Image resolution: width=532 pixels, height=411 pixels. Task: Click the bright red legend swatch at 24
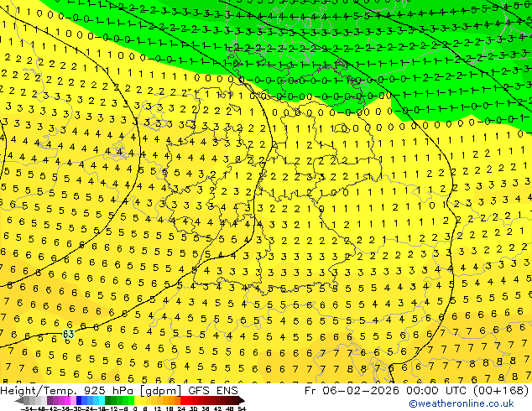tap(183, 400)
